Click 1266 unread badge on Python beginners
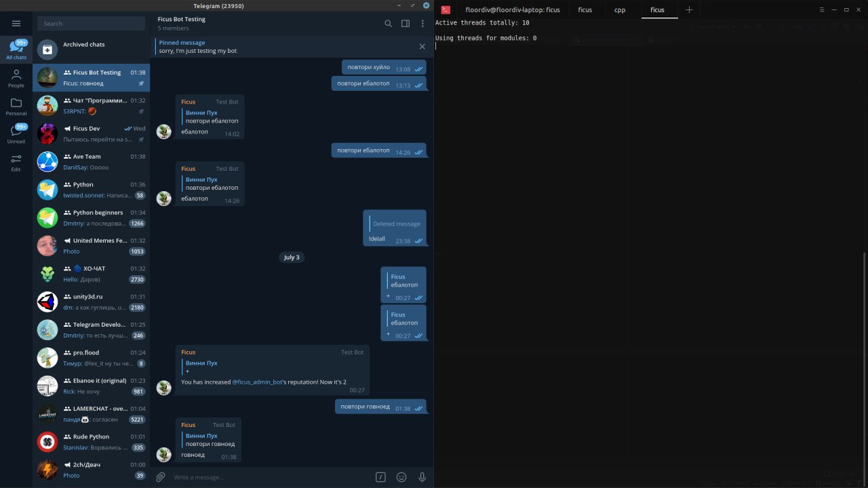868x488 pixels. tap(138, 224)
